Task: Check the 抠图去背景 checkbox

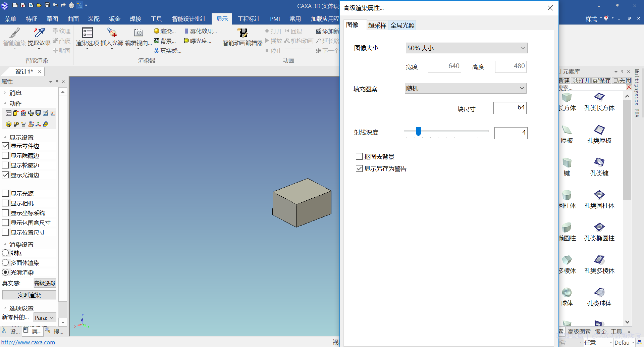Action: tap(359, 156)
